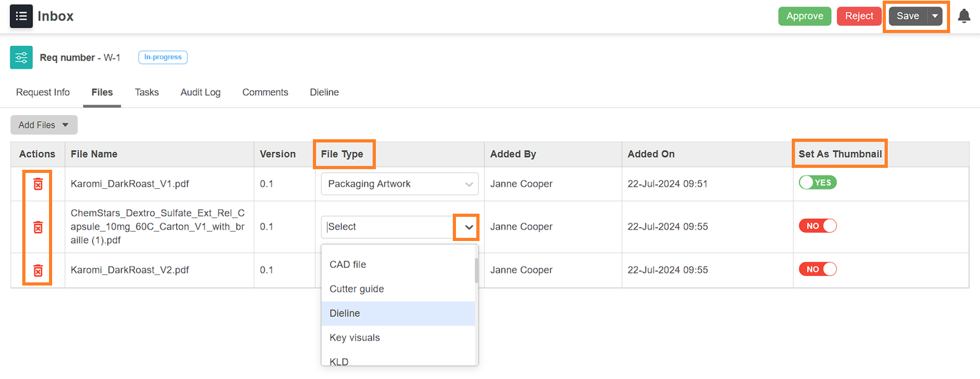Choose Dieline from the file type list
980x379 pixels.
(398, 314)
